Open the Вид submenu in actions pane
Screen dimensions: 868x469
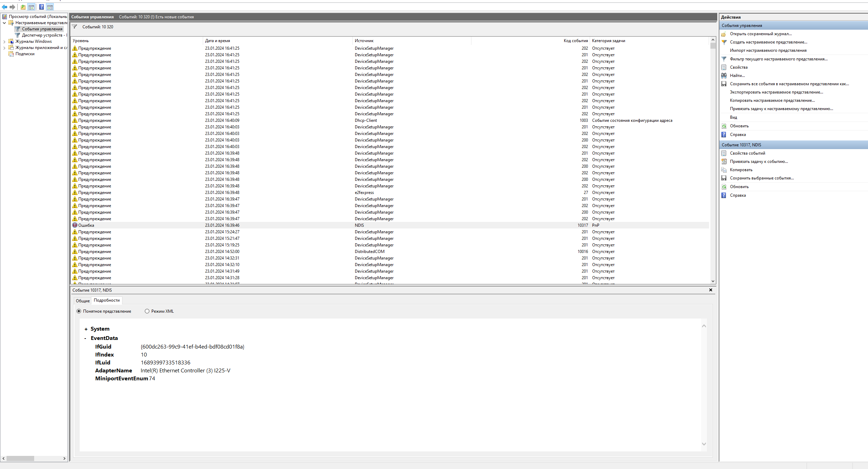[733, 117]
